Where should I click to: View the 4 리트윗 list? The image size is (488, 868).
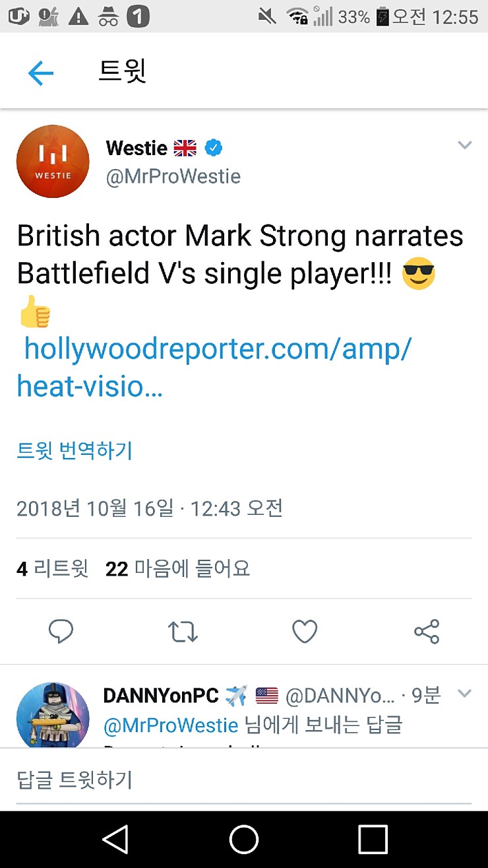click(x=52, y=568)
